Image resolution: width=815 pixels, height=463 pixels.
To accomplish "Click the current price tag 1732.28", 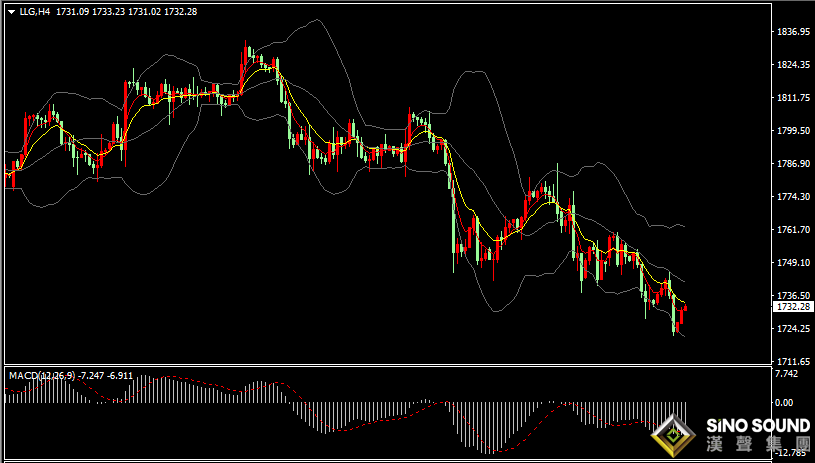I will tap(793, 307).
